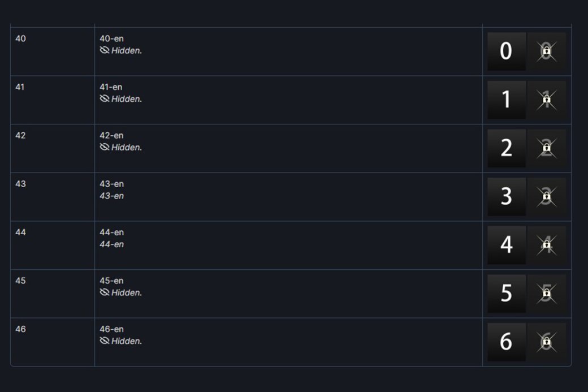588x392 pixels.
Task: Click the locked crossed-out 6 badge
Action: point(546,342)
